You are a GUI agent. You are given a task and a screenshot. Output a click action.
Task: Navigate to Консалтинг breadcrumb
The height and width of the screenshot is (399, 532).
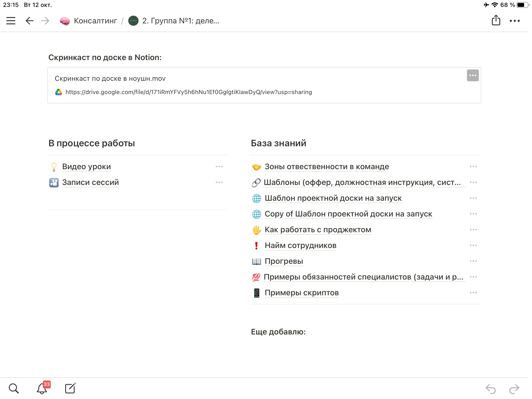pyautogui.click(x=95, y=21)
